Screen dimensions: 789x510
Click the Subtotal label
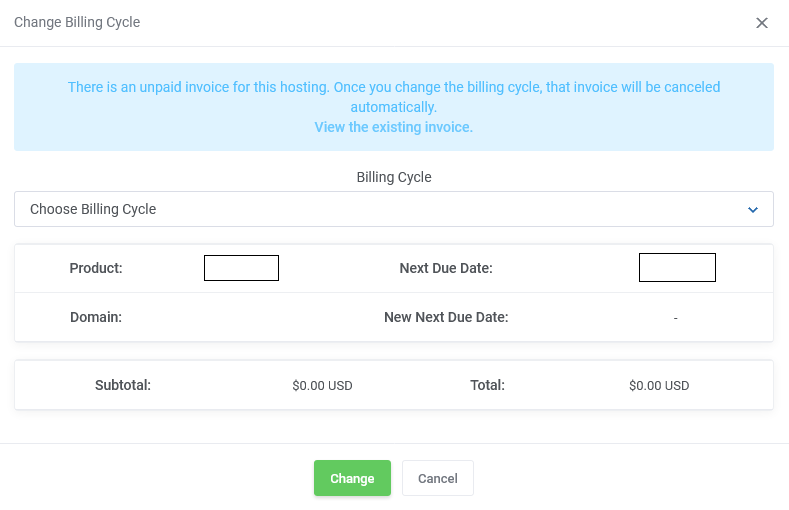tap(123, 385)
